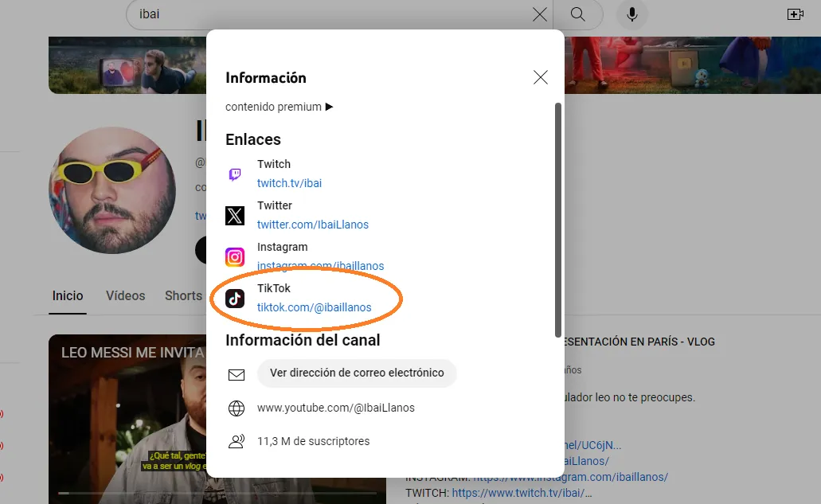The height and width of the screenshot is (504, 821).
Task: Start voice search with the microphone icon
Action: pyautogui.click(x=632, y=14)
